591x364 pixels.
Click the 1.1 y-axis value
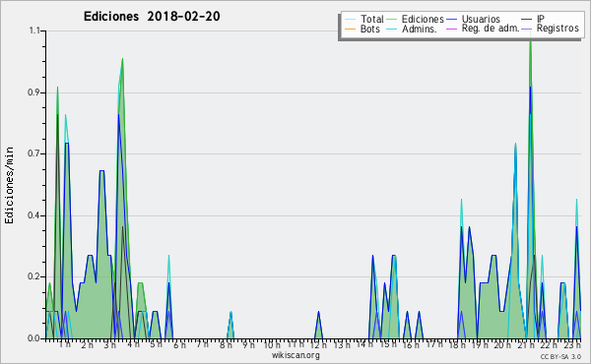[34, 30]
